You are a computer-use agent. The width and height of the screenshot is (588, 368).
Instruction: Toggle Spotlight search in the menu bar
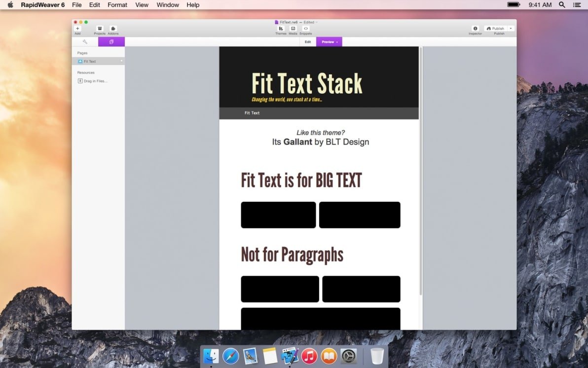(562, 5)
